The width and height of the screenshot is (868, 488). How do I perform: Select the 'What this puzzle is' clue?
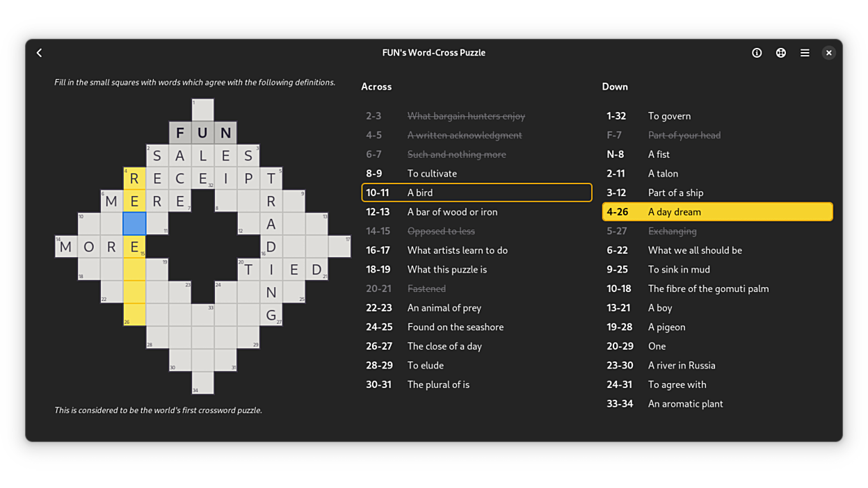(x=476, y=270)
